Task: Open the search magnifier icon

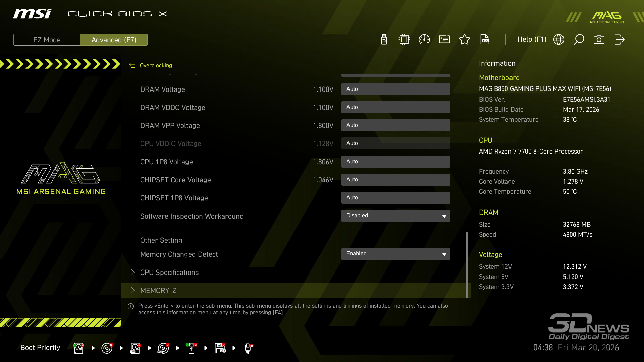Action: point(579,40)
